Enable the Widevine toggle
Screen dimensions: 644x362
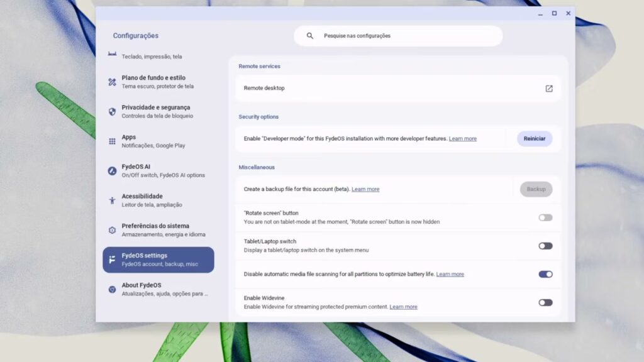tap(545, 302)
